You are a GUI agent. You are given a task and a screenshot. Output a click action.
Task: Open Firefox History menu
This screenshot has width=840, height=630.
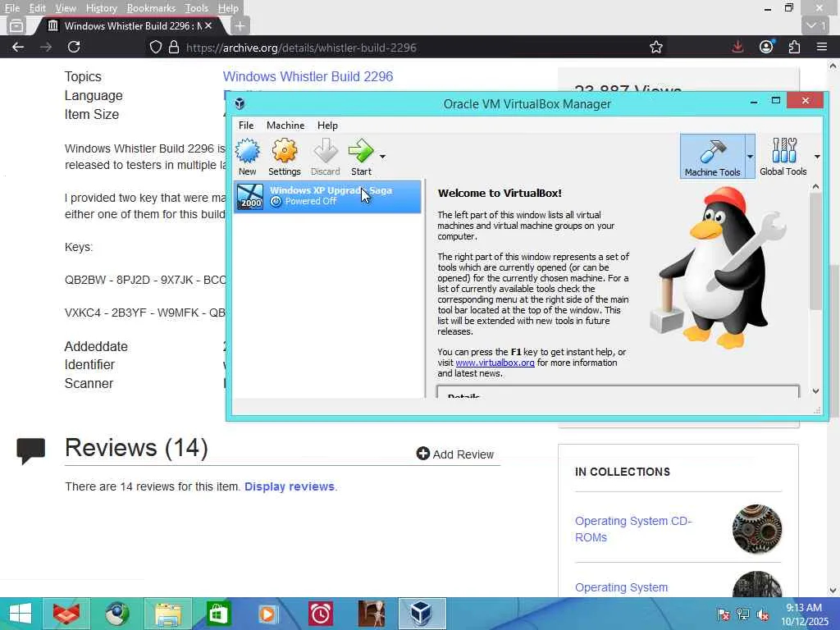coord(101,8)
